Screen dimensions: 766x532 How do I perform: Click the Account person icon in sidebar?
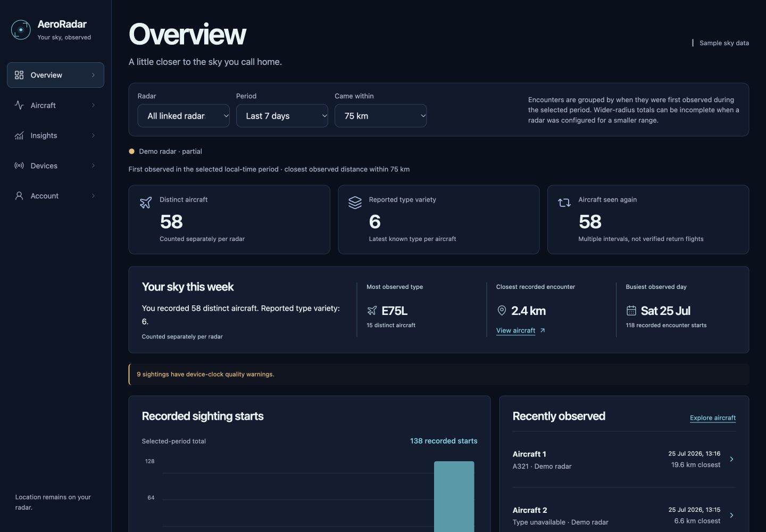coord(19,196)
